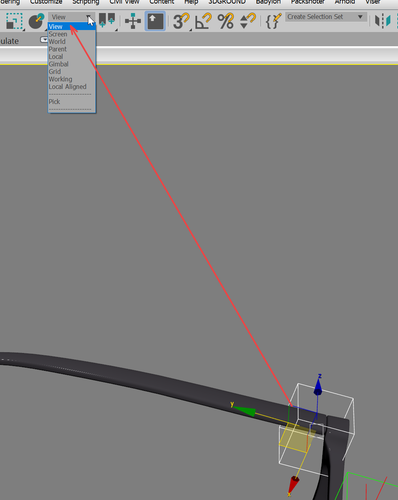The image size is (398, 500).
Task: Open the Arnold menu
Action: coord(345,2)
